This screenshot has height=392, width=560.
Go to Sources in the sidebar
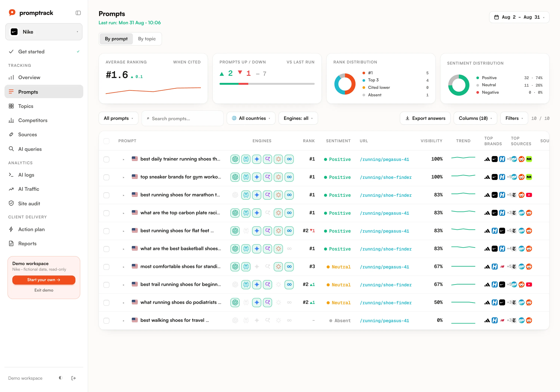(x=44, y=134)
